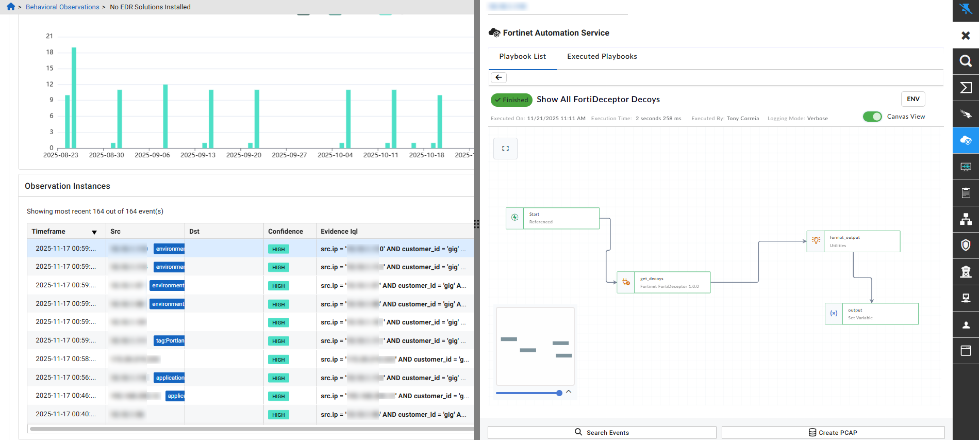Sort by the Timeframe column arrow
This screenshot has width=980, height=440.
[x=94, y=232]
